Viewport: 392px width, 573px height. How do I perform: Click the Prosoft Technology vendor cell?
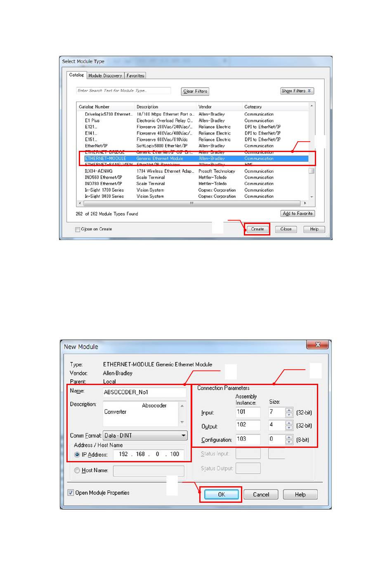click(217, 171)
